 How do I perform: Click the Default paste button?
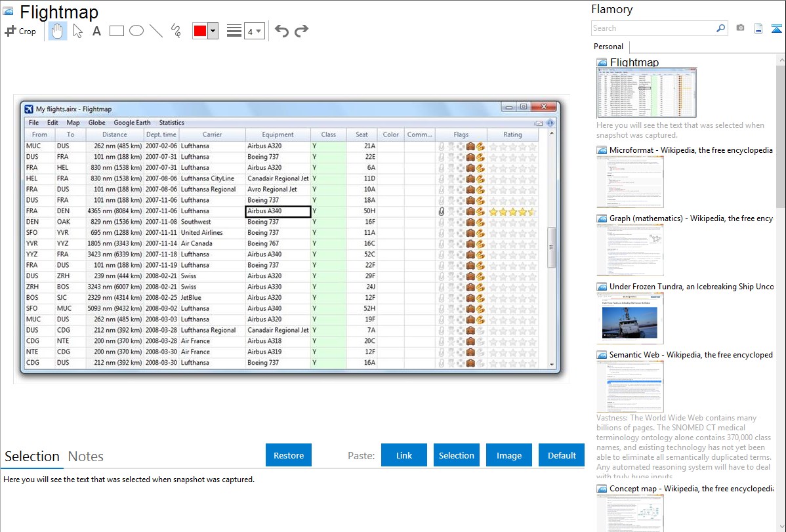click(562, 455)
